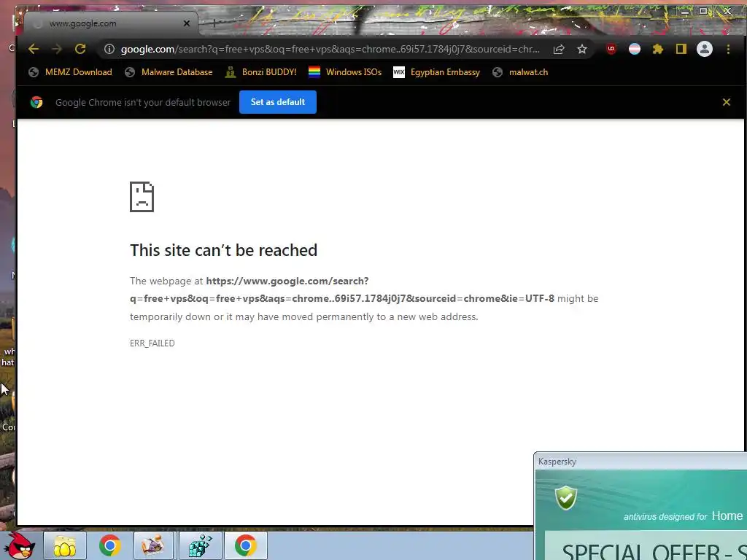
Task: Click the Kaspersky SPECIAL OFFER banner
Action: [x=646, y=547]
